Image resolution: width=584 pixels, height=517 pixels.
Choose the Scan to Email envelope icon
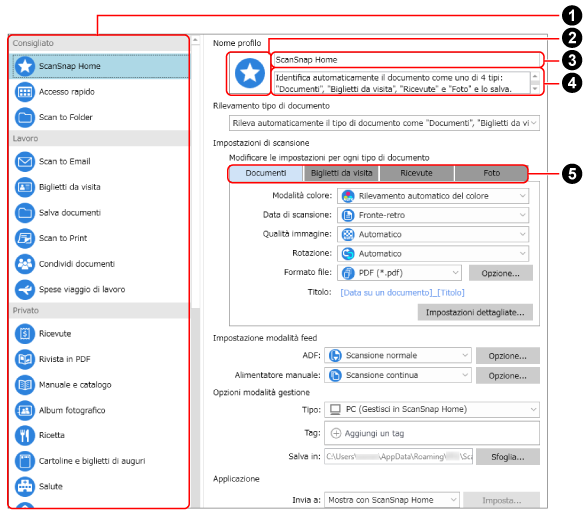tap(25, 161)
